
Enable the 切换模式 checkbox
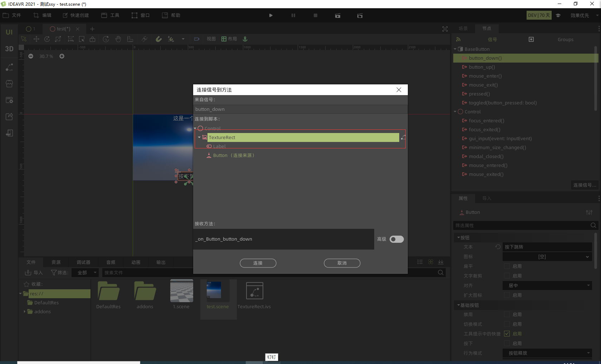[x=507, y=324]
